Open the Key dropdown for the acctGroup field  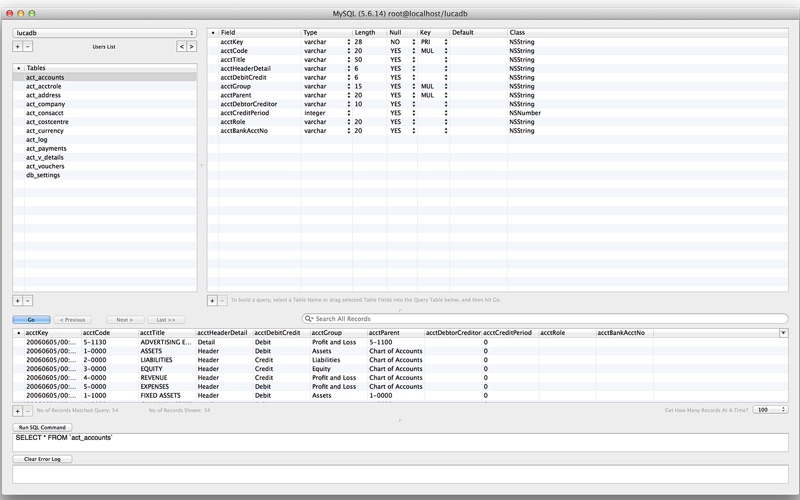(x=446, y=86)
